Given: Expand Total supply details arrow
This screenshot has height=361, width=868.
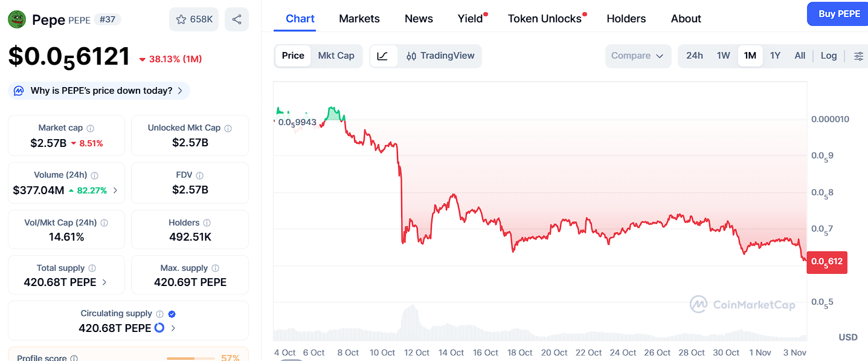Looking at the screenshot, I should click(x=104, y=282).
